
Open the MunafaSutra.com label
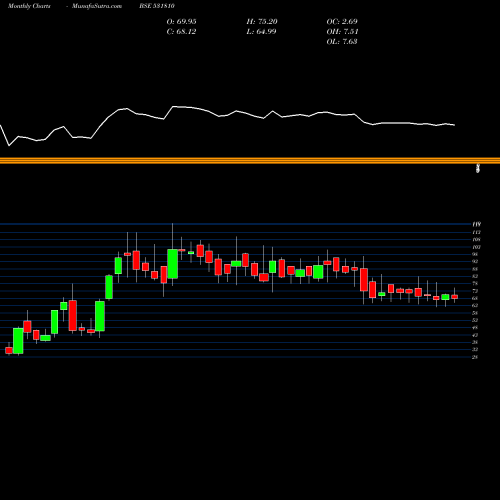(97, 6)
